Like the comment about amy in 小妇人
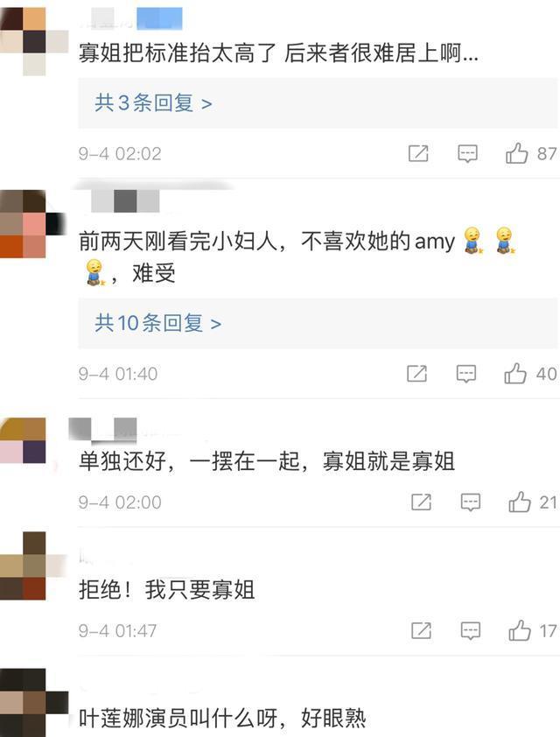Screen dimensions: 560x737 [x=515, y=374]
